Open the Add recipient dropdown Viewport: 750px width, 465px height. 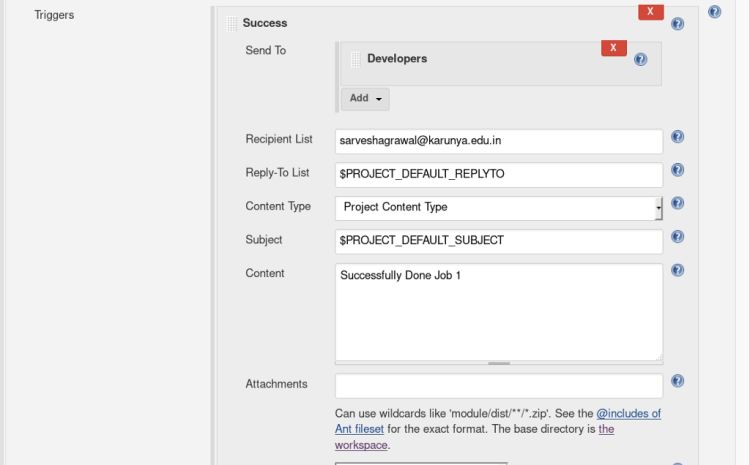tap(364, 98)
